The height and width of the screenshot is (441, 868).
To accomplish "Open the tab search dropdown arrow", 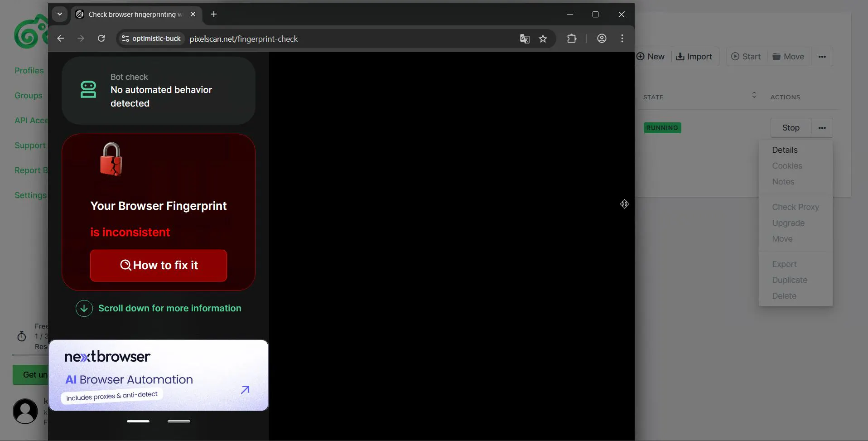I will [x=59, y=14].
